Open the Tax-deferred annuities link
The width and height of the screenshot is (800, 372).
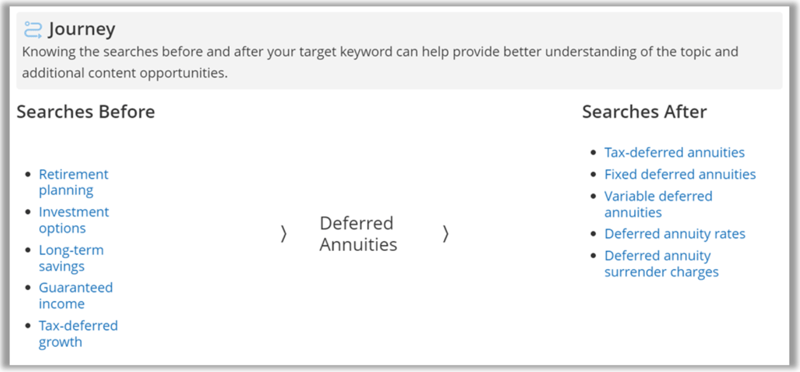674,152
